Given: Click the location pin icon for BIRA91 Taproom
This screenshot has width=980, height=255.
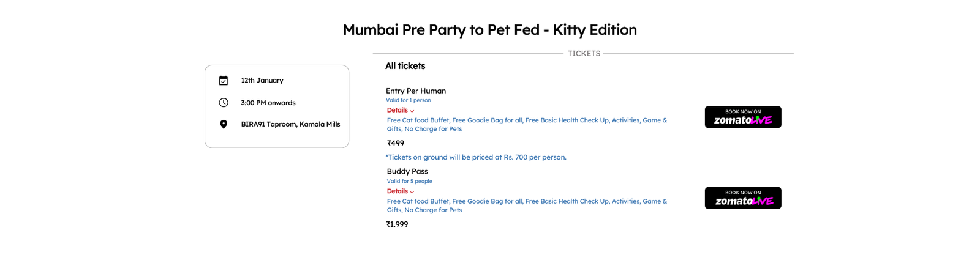Looking at the screenshot, I should [x=224, y=124].
